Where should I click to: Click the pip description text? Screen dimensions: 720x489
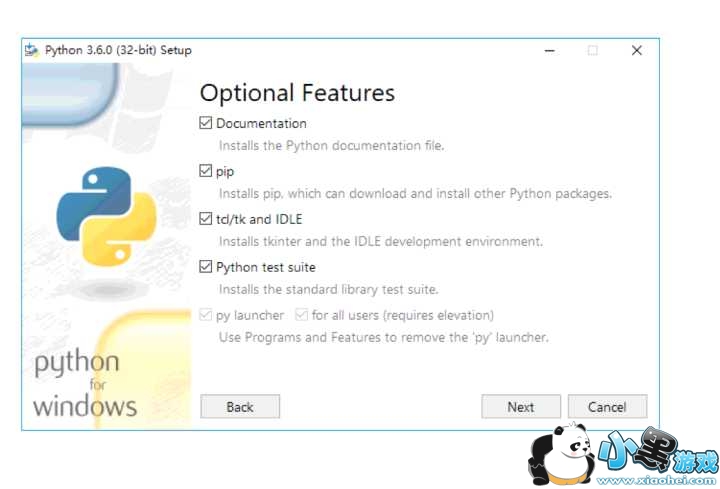click(415, 193)
